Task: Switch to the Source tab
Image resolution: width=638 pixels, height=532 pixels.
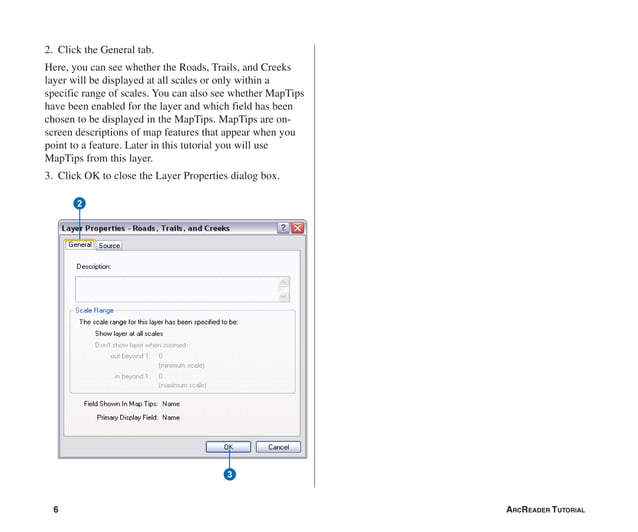Action: 109,245
